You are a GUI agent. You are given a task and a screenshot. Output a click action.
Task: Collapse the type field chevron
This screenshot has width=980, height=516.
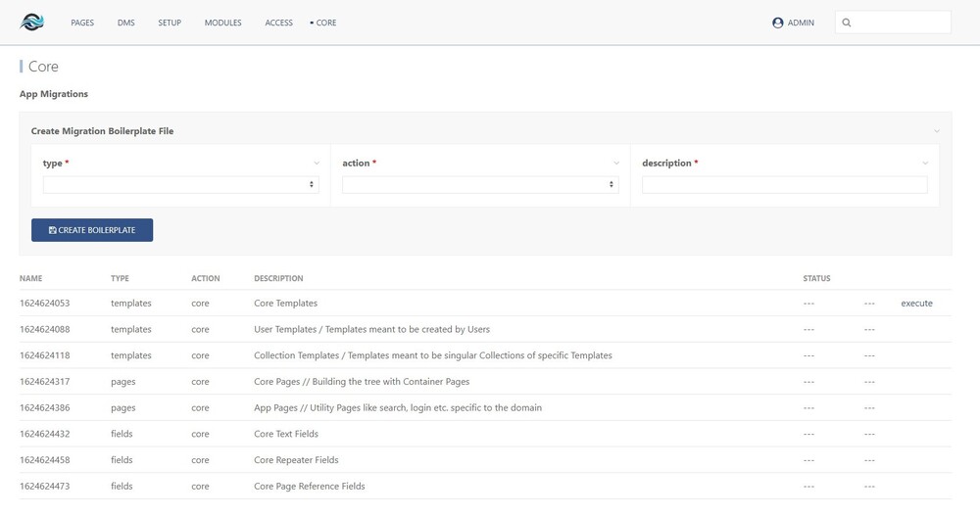pos(317,164)
